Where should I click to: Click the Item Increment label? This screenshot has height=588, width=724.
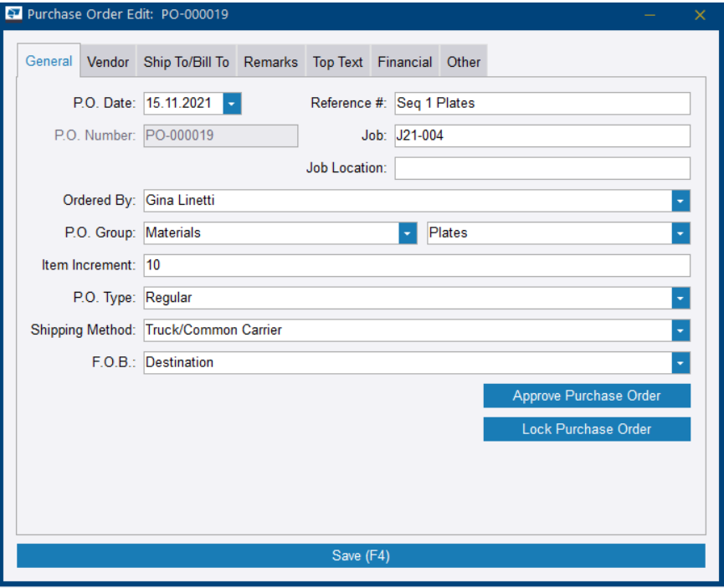tap(89, 265)
